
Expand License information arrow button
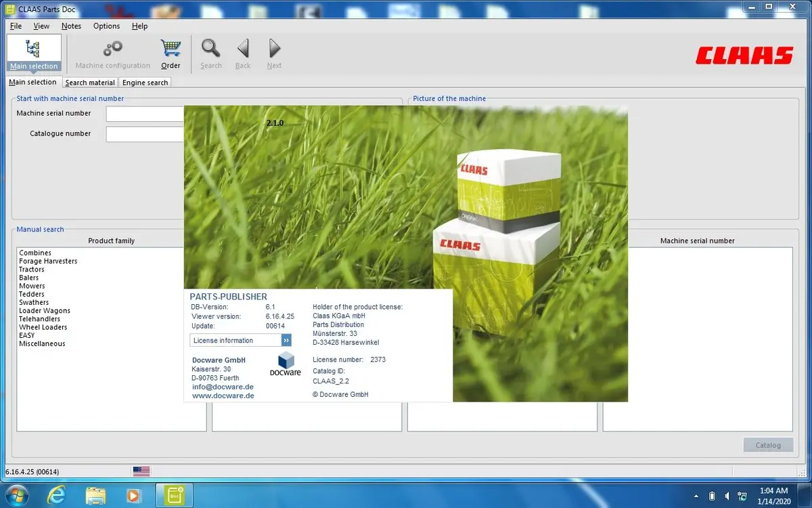click(x=286, y=340)
